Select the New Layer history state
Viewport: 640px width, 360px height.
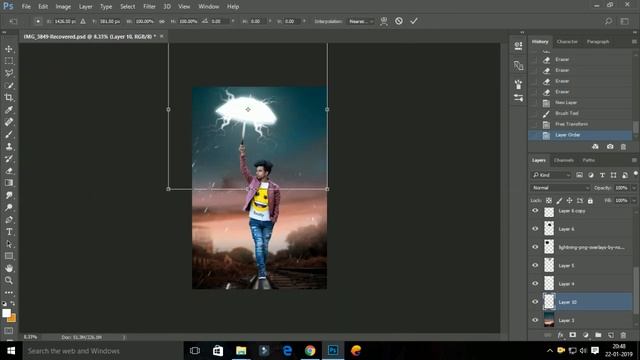tap(580, 102)
